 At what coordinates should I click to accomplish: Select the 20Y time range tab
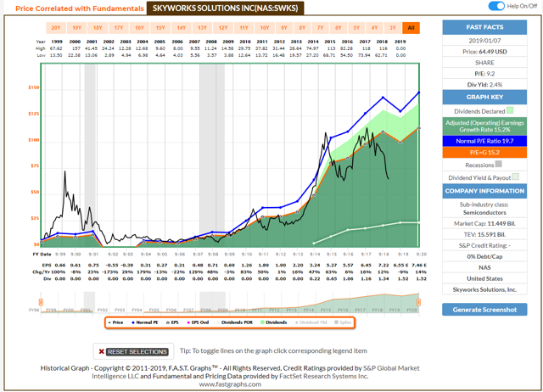click(x=56, y=28)
